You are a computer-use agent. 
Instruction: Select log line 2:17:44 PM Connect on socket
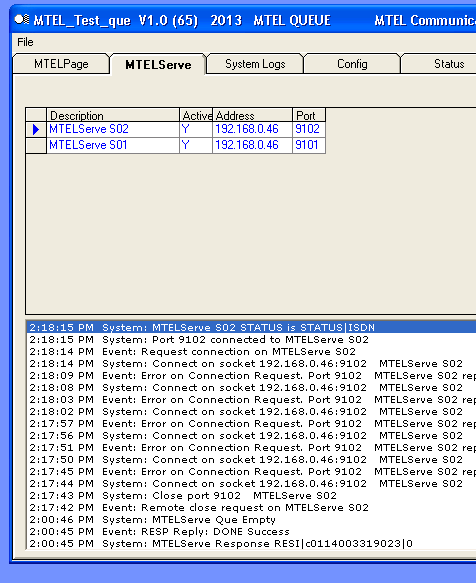click(252, 484)
